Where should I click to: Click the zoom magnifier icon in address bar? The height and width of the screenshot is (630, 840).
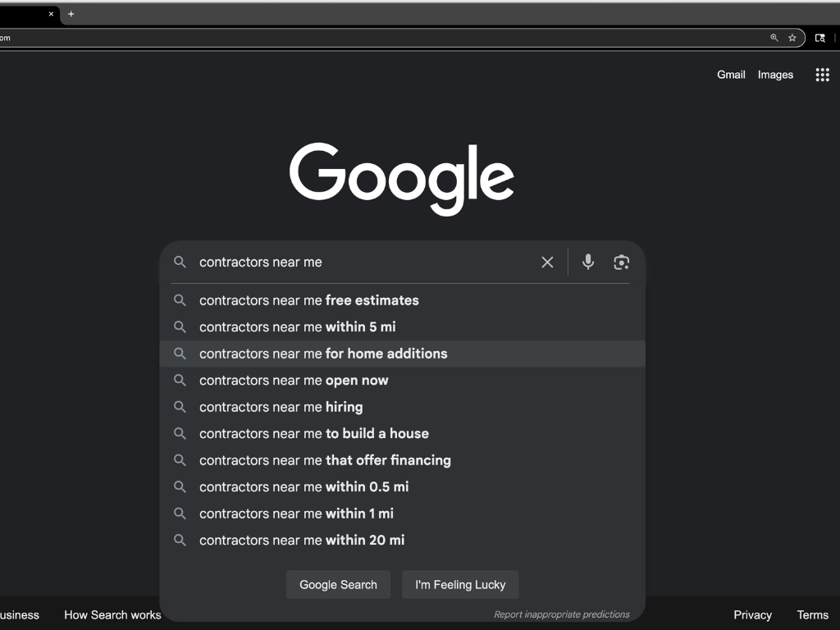coord(774,38)
